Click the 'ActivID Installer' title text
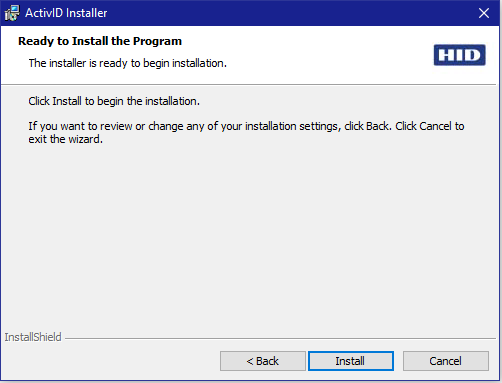The height and width of the screenshot is (383, 502). point(66,13)
